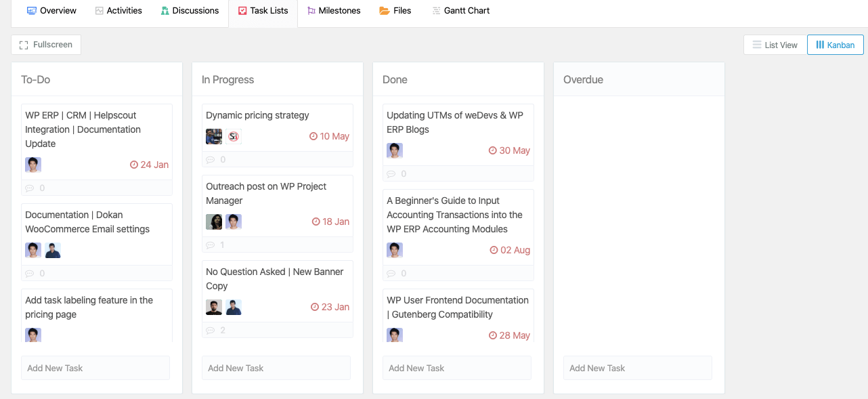The width and height of the screenshot is (868, 399).
Task: Switch to the Gantt Chart tab
Action: pyautogui.click(x=460, y=10)
